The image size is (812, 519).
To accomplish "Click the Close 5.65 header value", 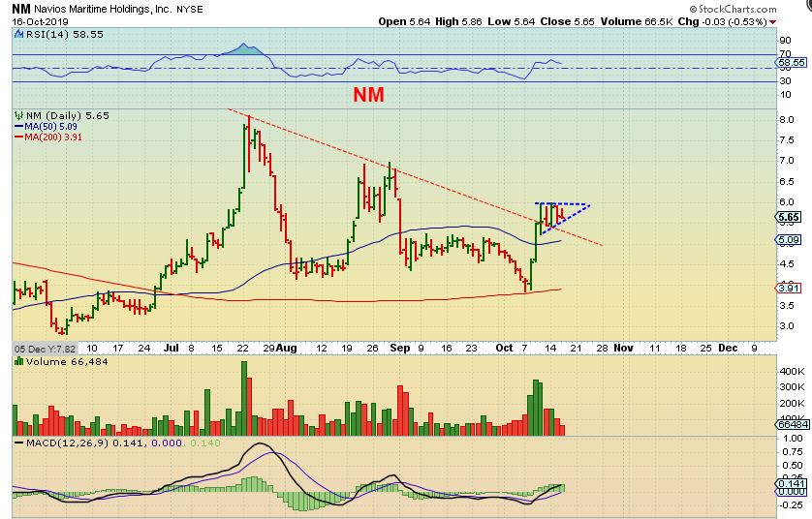I will pyautogui.click(x=567, y=21).
